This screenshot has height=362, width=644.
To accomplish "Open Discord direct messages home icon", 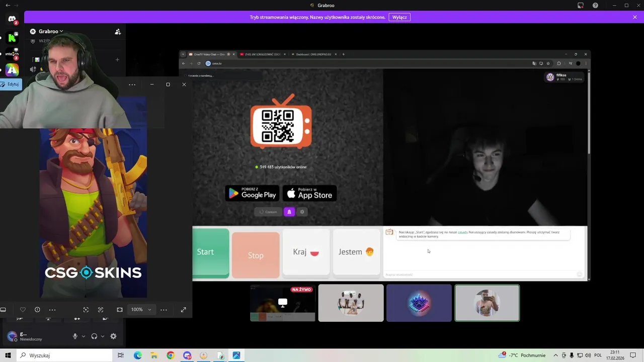I will 12,20.
